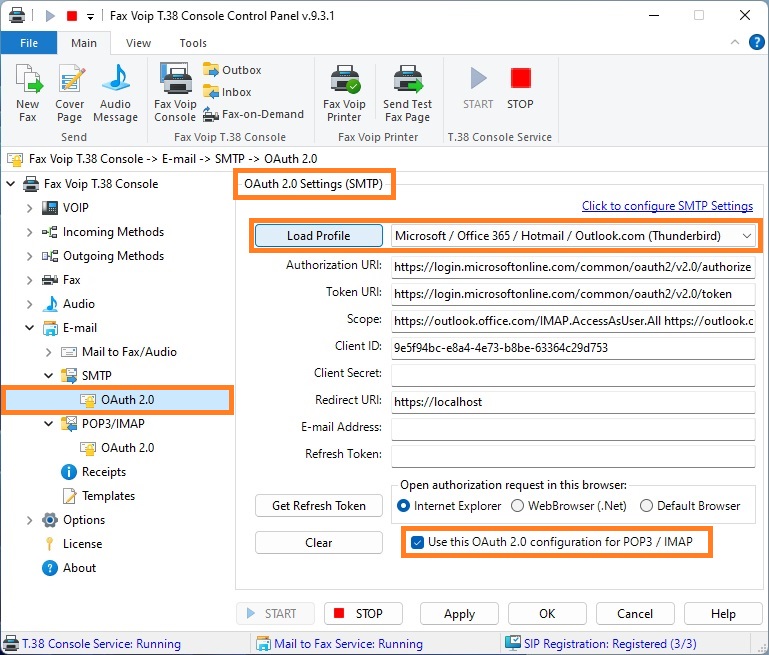
Task: Switch to the View ribbon tab
Action: [138, 43]
